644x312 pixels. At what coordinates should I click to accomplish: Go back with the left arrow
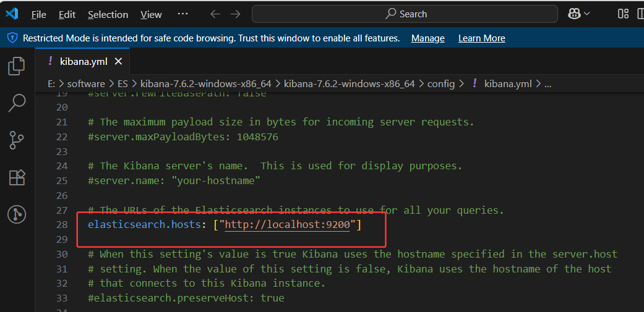pos(215,14)
